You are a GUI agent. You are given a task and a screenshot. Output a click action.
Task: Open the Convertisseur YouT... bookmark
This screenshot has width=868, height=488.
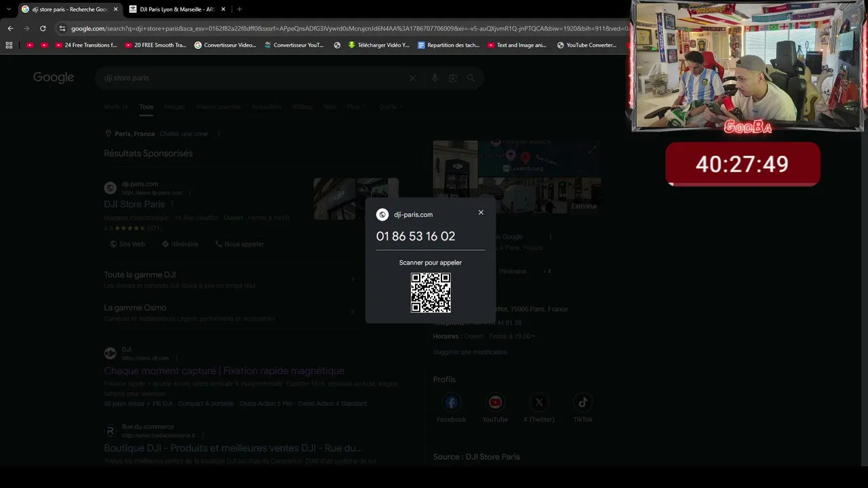click(x=294, y=45)
